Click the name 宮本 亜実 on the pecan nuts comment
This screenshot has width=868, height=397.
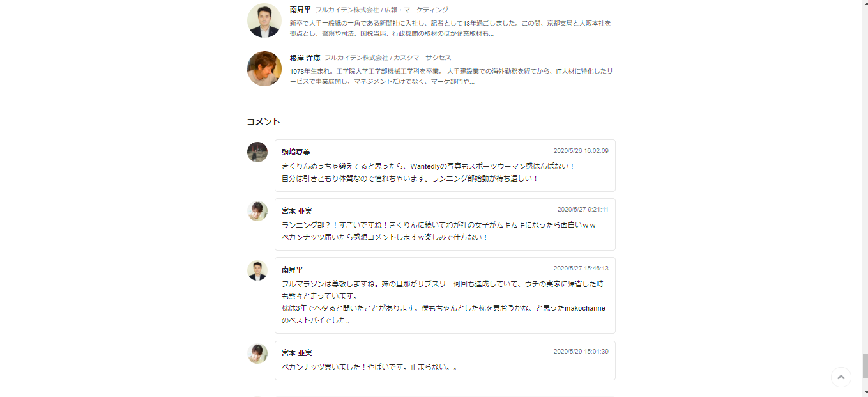coord(296,353)
